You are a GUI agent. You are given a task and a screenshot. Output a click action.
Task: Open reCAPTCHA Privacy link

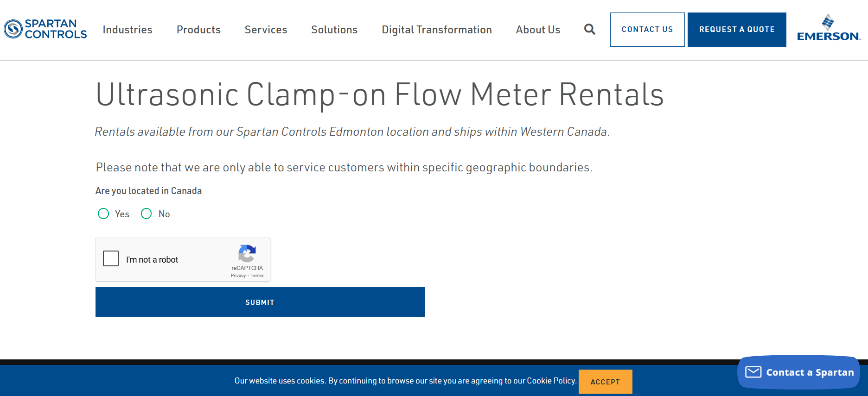238,275
